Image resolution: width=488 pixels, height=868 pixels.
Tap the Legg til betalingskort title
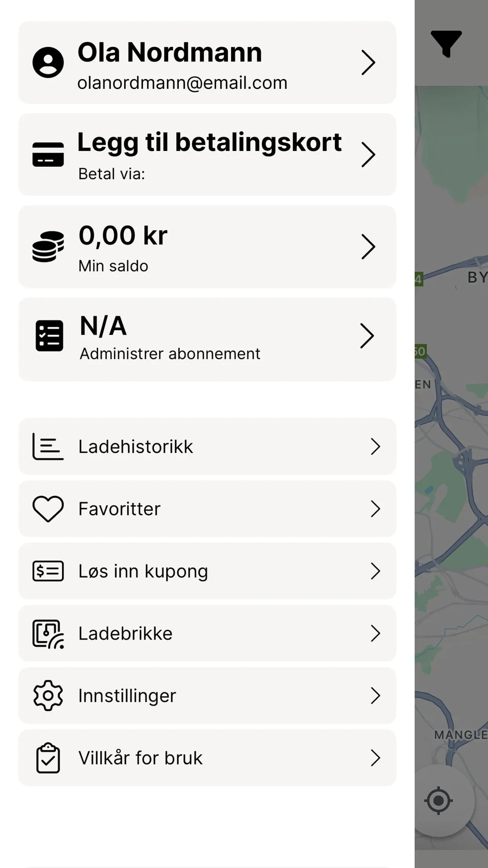point(209,142)
